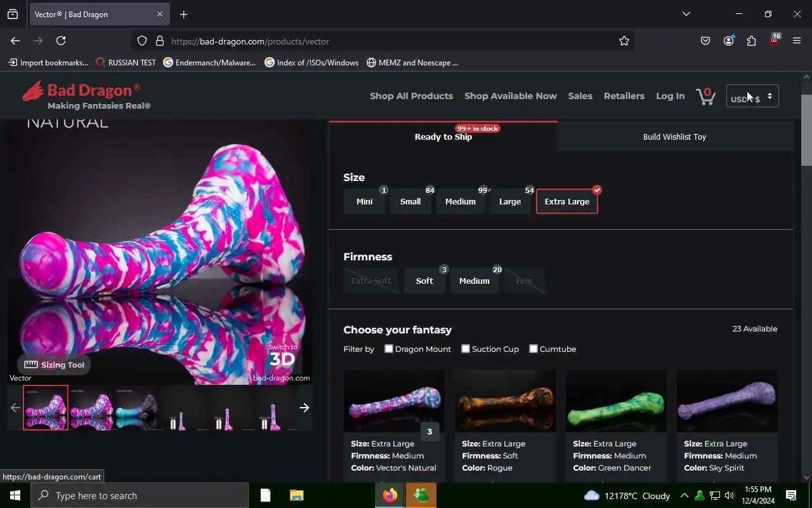Image resolution: width=812 pixels, height=508 pixels.
Task: Open the Rogue color product card
Action: pyautogui.click(x=505, y=424)
